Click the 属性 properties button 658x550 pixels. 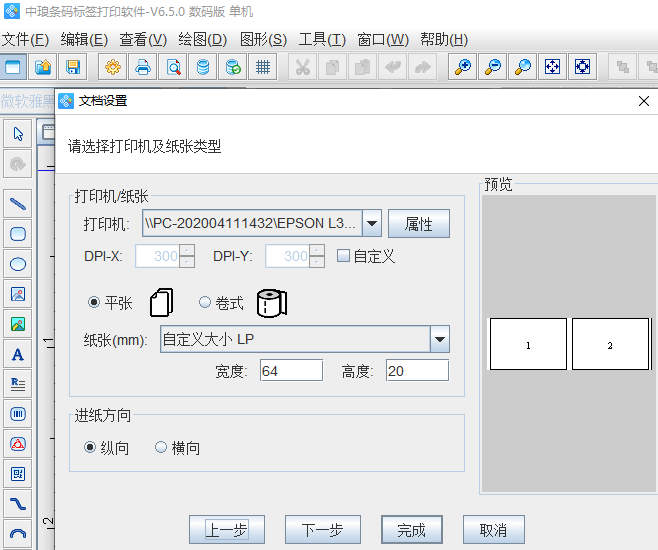[419, 224]
